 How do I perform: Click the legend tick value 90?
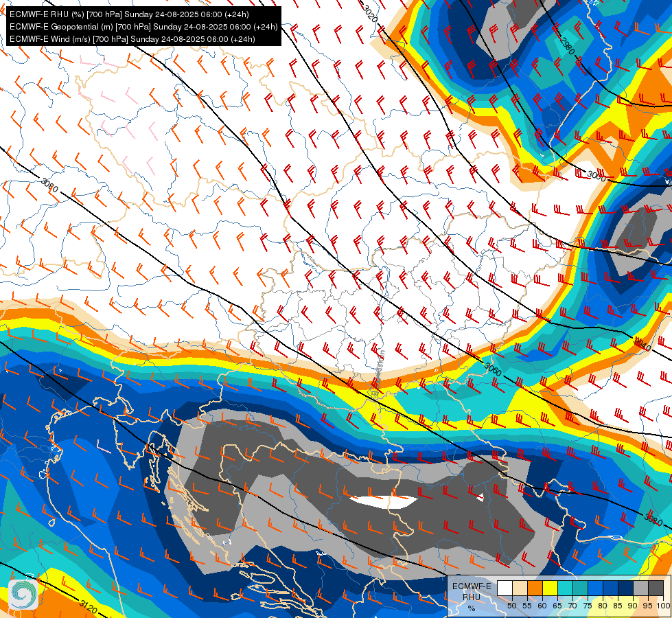click(x=633, y=606)
